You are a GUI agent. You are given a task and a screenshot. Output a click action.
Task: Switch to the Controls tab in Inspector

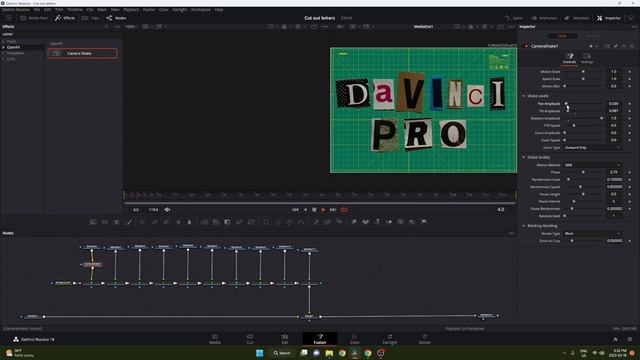click(x=569, y=58)
